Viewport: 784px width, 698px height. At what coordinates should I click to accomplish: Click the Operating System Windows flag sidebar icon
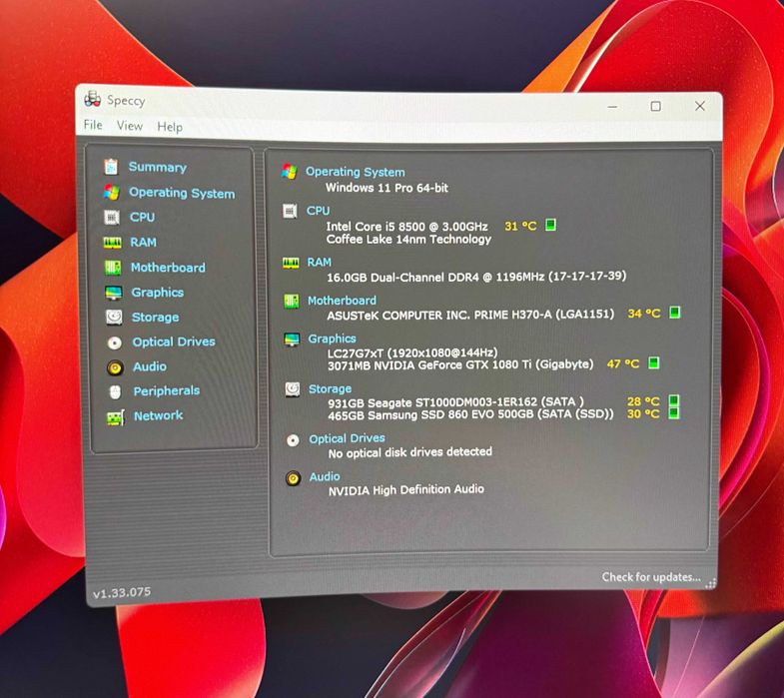[x=111, y=192]
